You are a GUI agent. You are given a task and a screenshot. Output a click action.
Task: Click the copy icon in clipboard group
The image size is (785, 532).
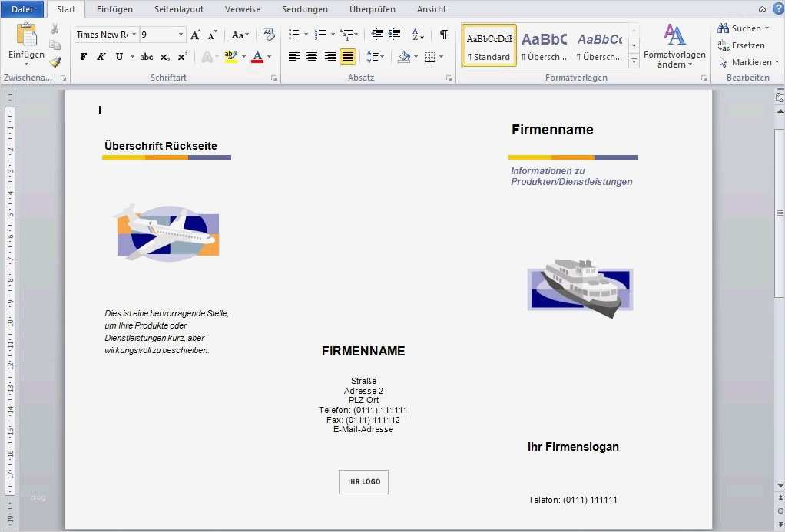[55, 45]
